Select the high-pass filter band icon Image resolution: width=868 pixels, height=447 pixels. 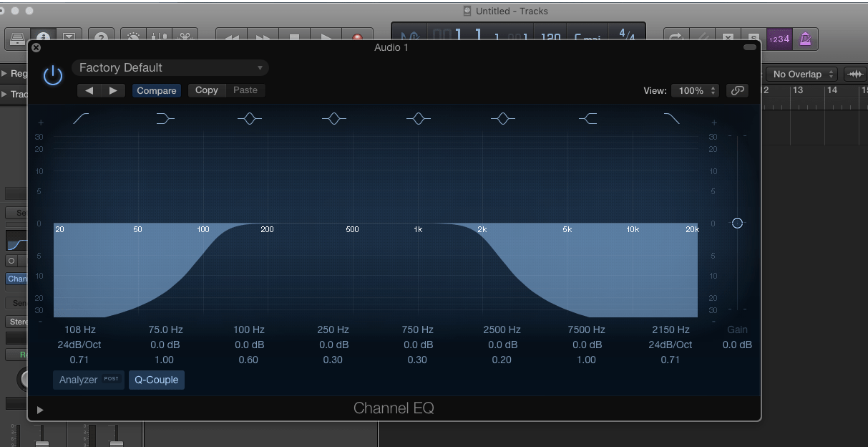click(x=80, y=118)
